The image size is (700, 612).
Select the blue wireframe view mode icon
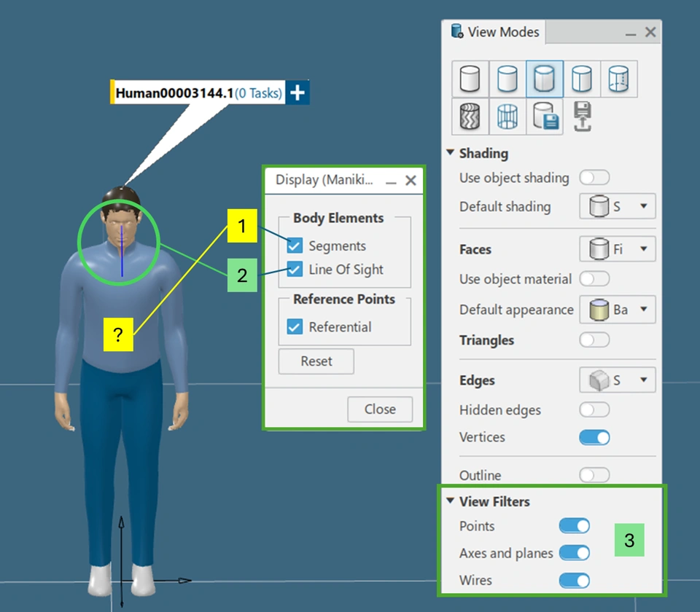tap(507, 117)
